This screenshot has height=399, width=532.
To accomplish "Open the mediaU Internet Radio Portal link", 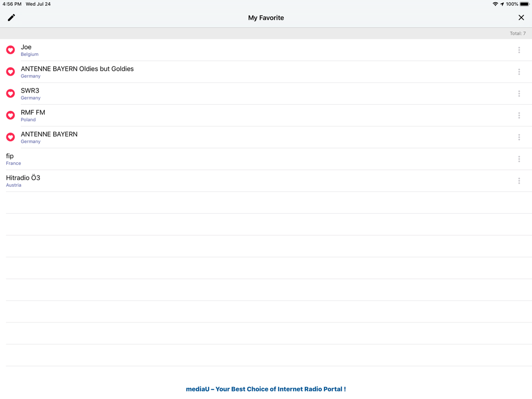I will [x=266, y=389].
